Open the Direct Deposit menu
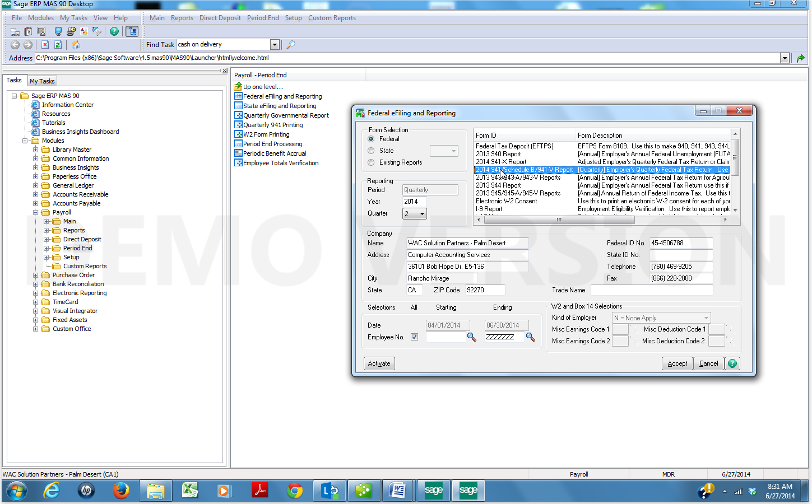This screenshot has width=812, height=504. pyautogui.click(x=220, y=18)
